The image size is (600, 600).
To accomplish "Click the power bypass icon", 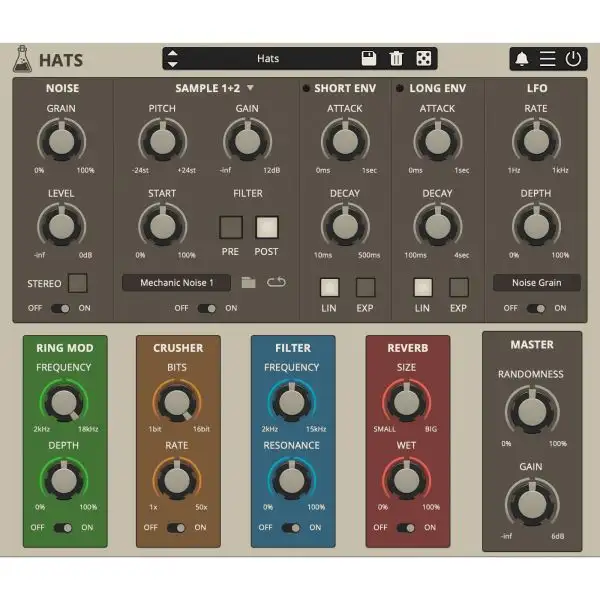I will point(573,58).
